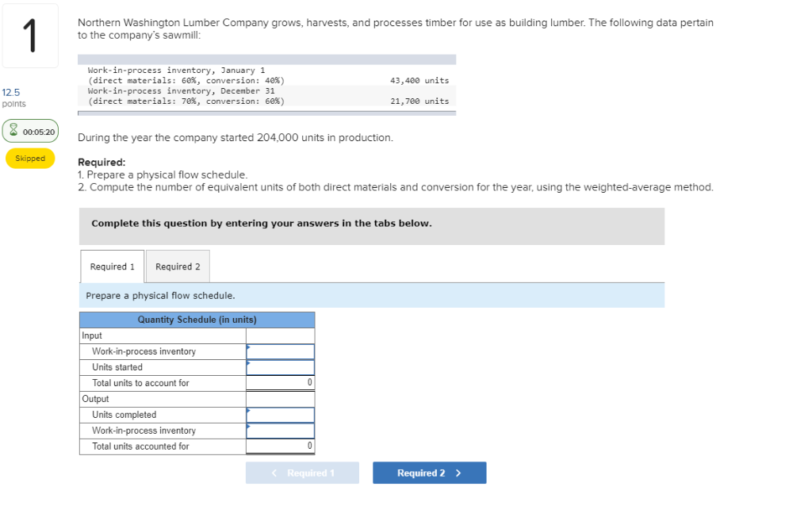This screenshot has width=812, height=521.
Task: Select the Input Work-in-process inventory entry field
Action: [280, 351]
